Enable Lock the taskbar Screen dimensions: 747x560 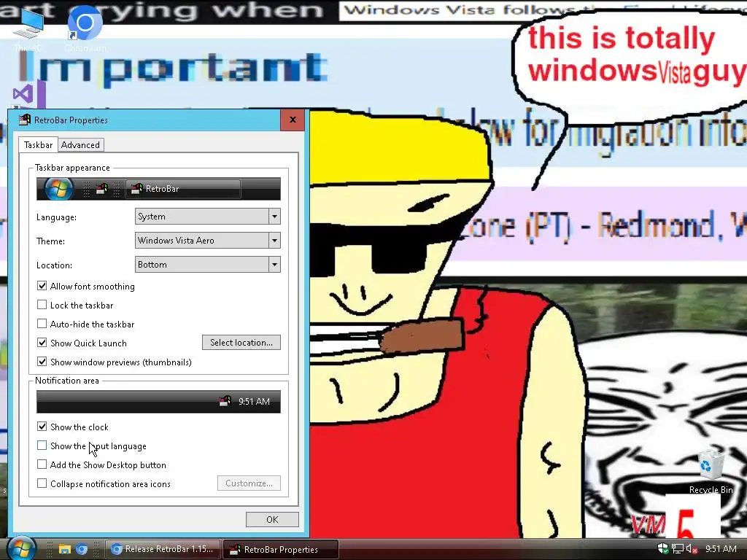pyautogui.click(x=42, y=305)
